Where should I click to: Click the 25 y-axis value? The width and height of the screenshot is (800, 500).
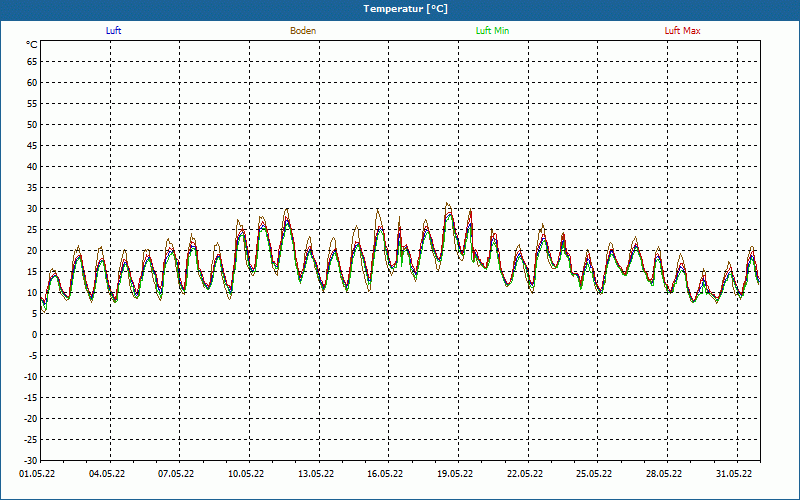click(x=32, y=230)
